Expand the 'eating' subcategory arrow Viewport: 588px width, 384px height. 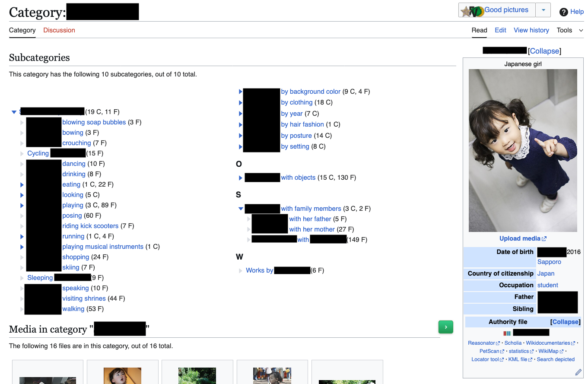click(22, 184)
